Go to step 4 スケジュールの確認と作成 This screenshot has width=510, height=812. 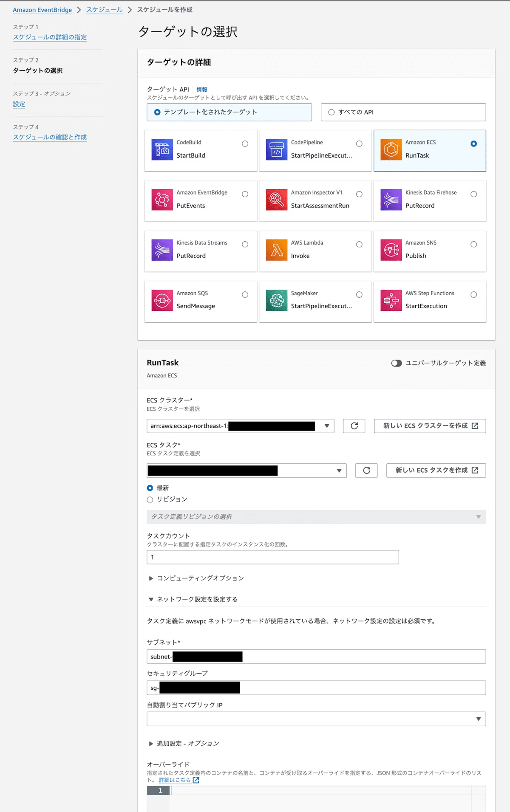click(x=50, y=137)
